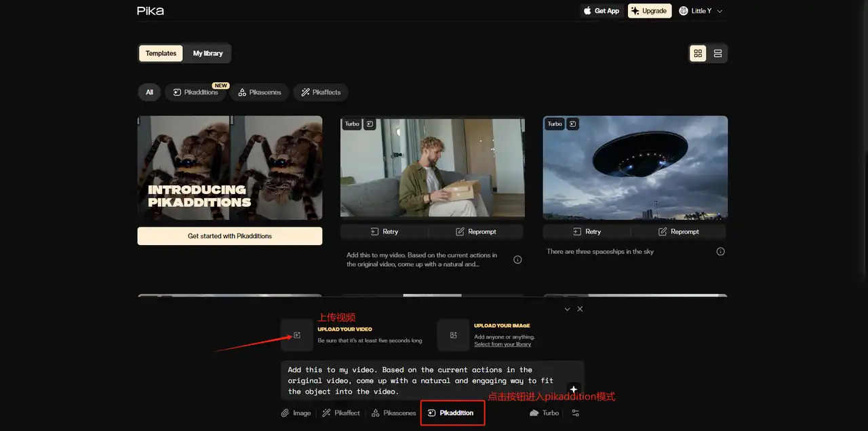
Task: Open the Little Y account dropdown
Action: click(x=701, y=11)
